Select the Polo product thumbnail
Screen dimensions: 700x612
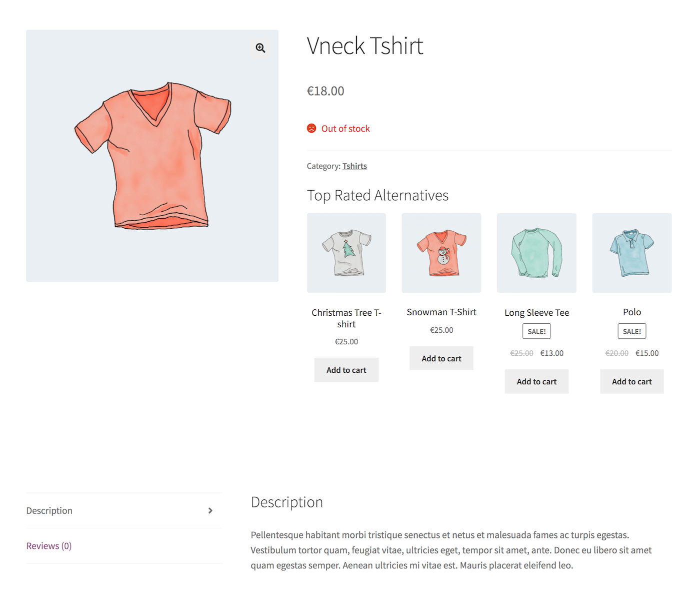631,253
